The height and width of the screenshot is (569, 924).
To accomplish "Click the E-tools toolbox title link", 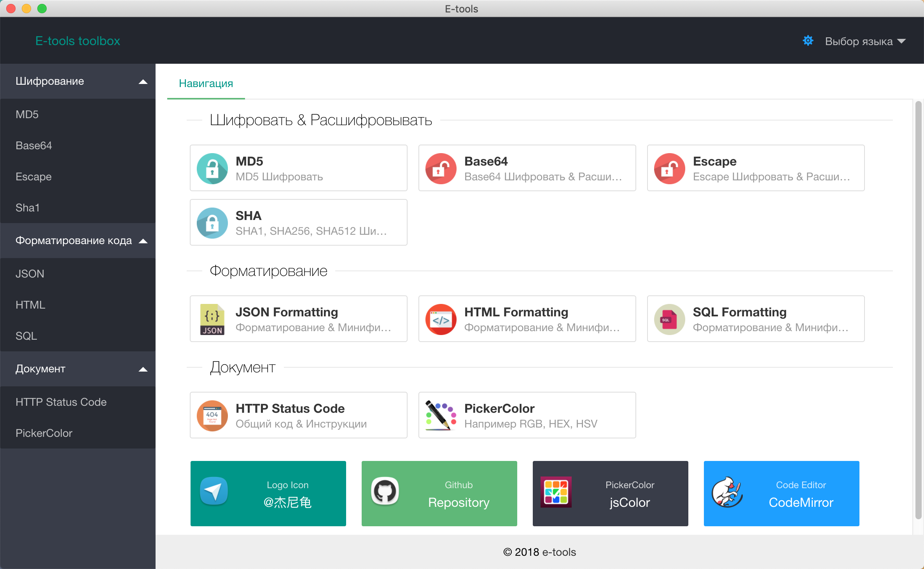I will tap(77, 41).
